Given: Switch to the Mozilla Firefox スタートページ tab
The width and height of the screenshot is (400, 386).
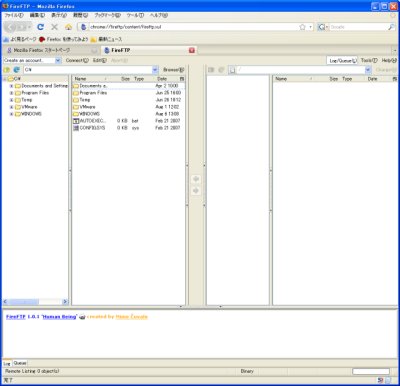Looking at the screenshot, I should click(52, 50).
